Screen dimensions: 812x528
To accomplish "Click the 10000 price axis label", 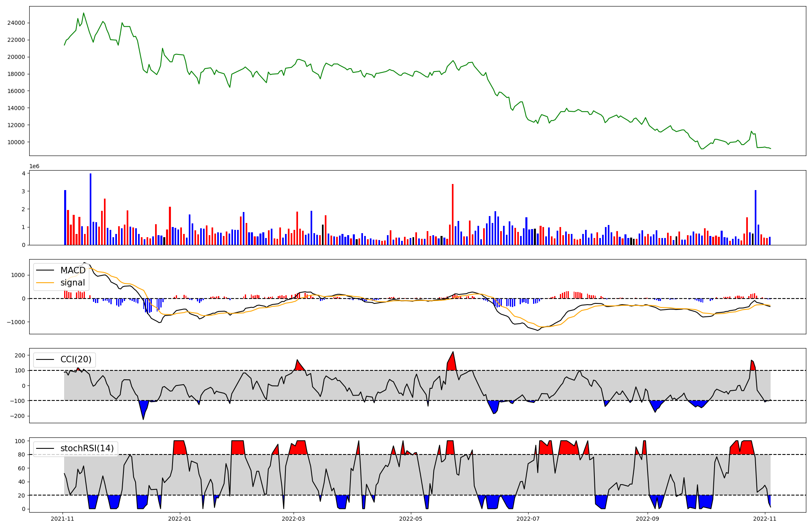I will pos(16,142).
